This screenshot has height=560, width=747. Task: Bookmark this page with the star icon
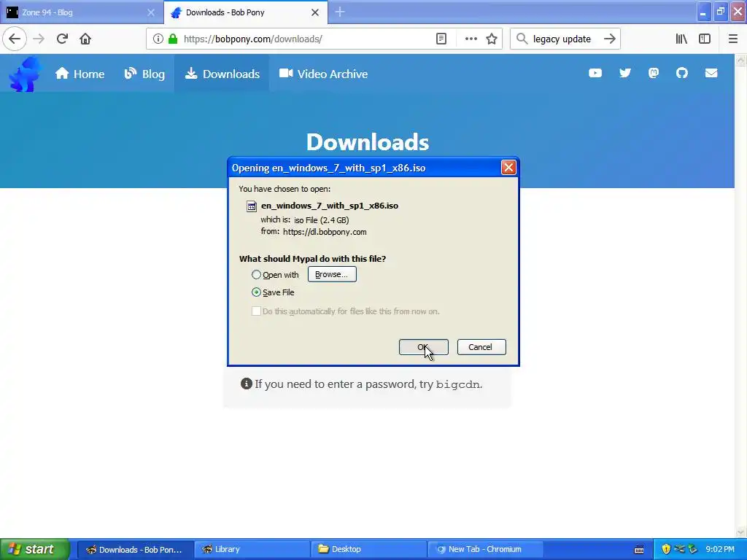[492, 39]
